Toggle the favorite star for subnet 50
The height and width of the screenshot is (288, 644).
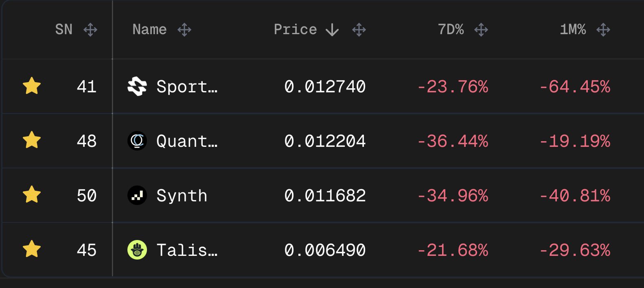[x=32, y=195]
